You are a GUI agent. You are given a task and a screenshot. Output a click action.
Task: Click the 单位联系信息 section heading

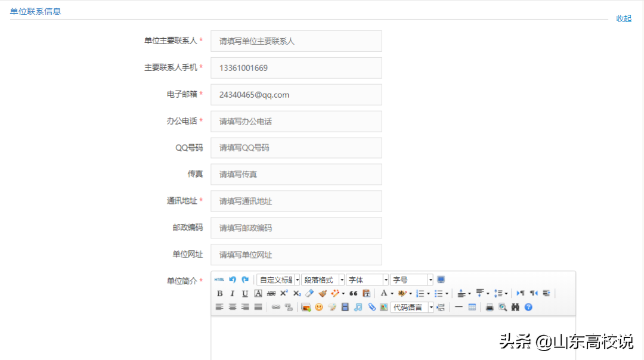coord(36,11)
